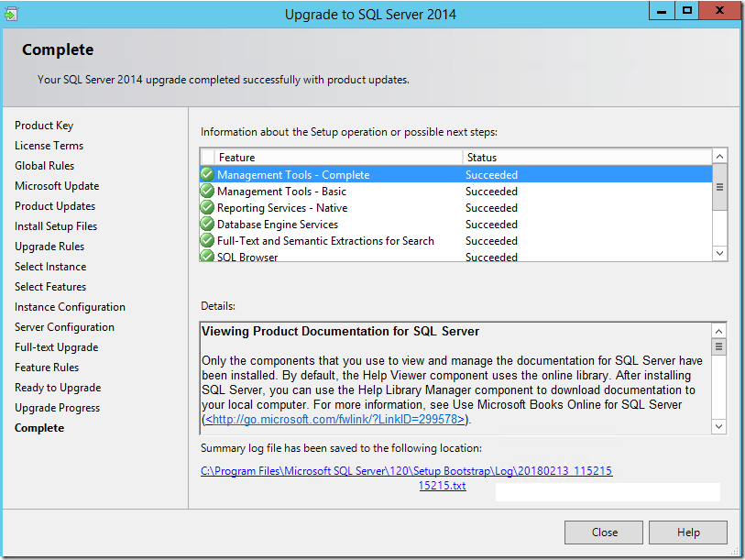Click feature list scroll down arrow
Image resolution: width=745 pixels, height=560 pixels.
coord(720,253)
